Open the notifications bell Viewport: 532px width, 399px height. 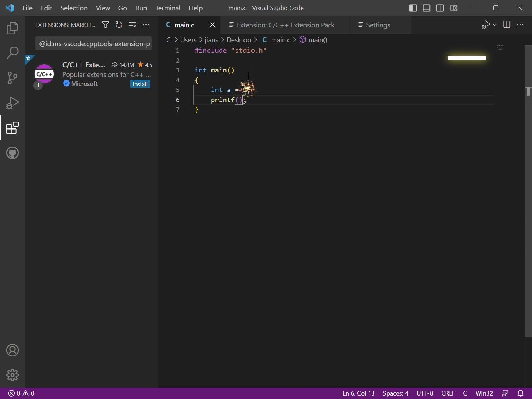(521, 393)
